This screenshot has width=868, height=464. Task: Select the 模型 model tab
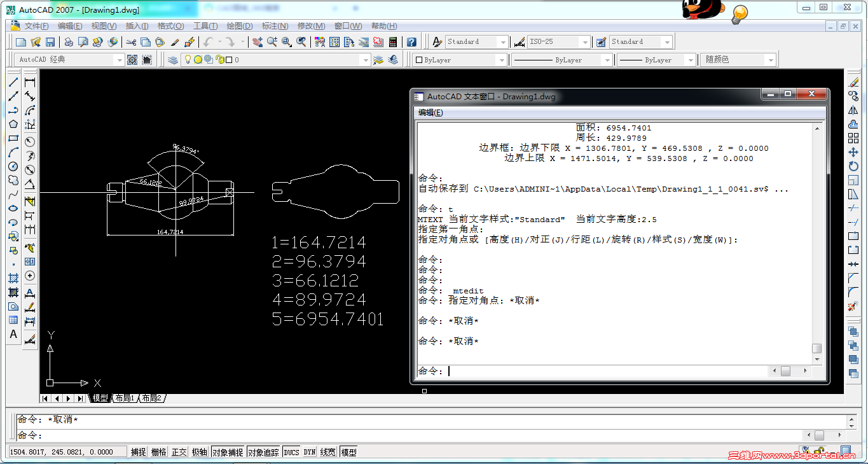pos(100,398)
